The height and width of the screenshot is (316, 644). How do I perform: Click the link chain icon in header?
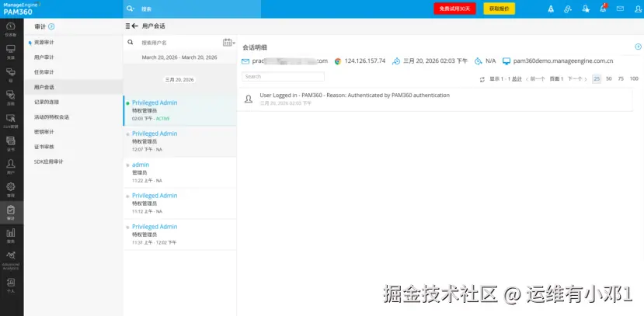568,9
